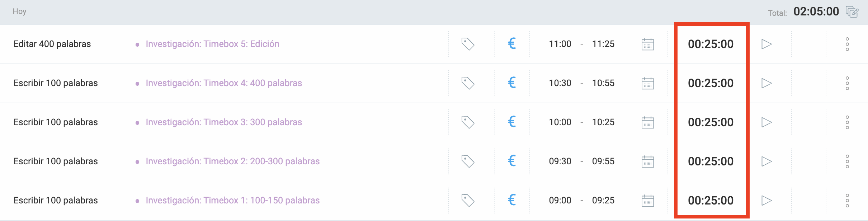Screen dimensions: 868x221
Task: Start timer for Timebox 2 entry
Action: point(766,161)
